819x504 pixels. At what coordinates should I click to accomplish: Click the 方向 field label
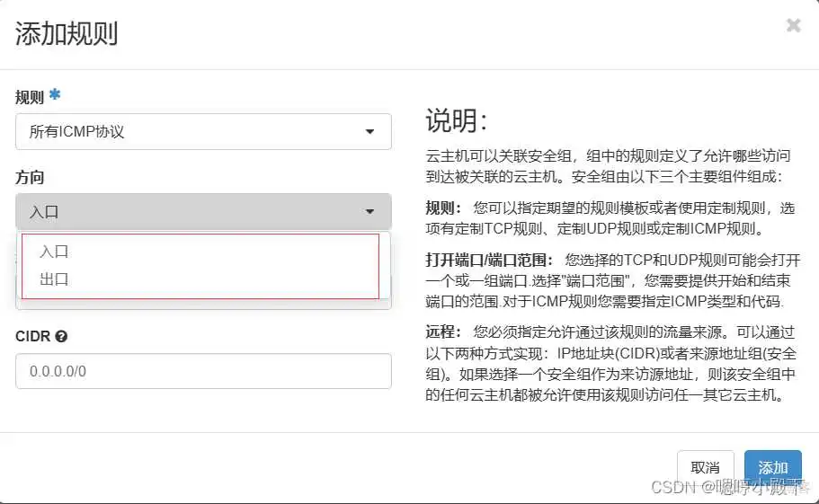[30, 177]
